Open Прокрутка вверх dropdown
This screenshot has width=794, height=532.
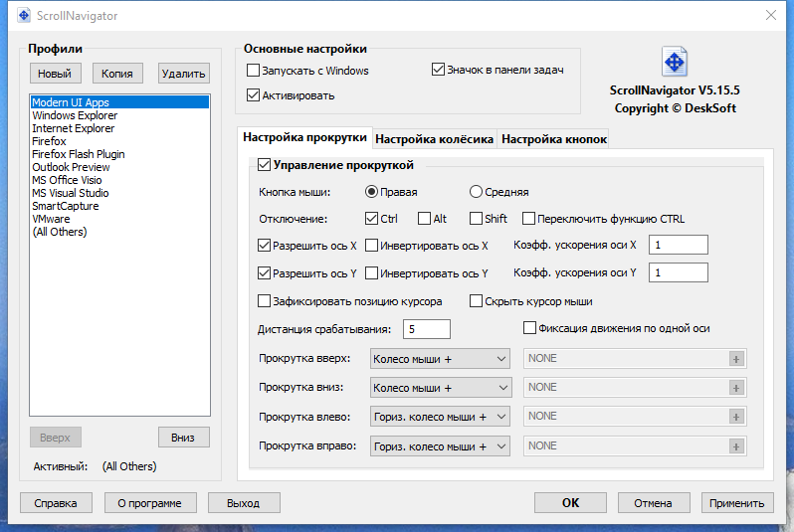click(440, 359)
